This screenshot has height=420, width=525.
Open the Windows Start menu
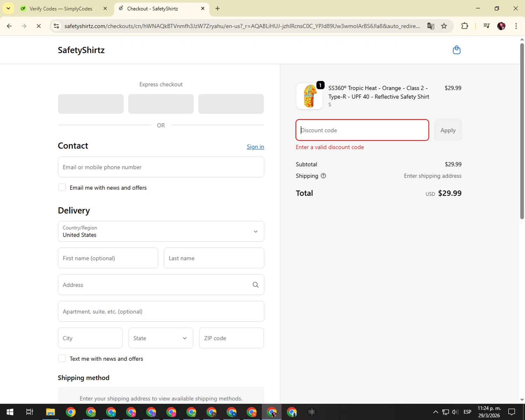(10, 412)
